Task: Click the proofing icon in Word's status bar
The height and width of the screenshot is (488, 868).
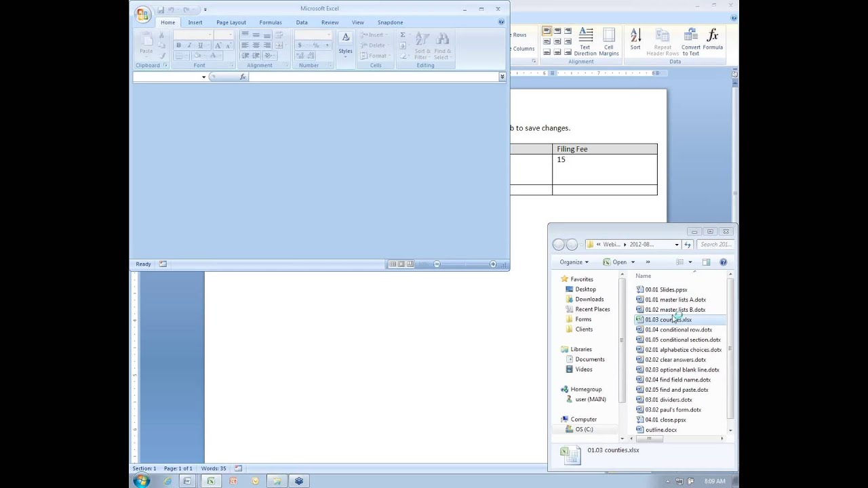Action: pos(238,468)
